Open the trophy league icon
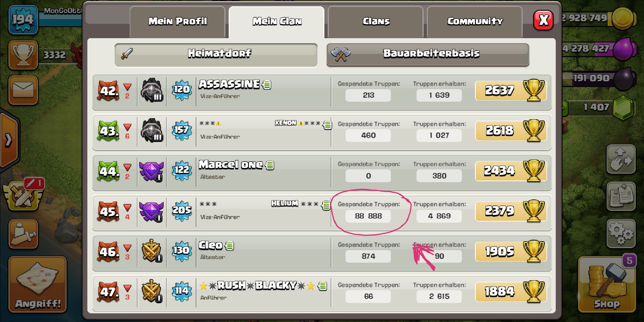The height and width of the screenshot is (322, 644). coord(23,55)
